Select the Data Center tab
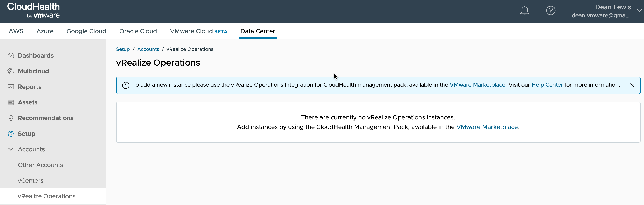 coord(258,31)
